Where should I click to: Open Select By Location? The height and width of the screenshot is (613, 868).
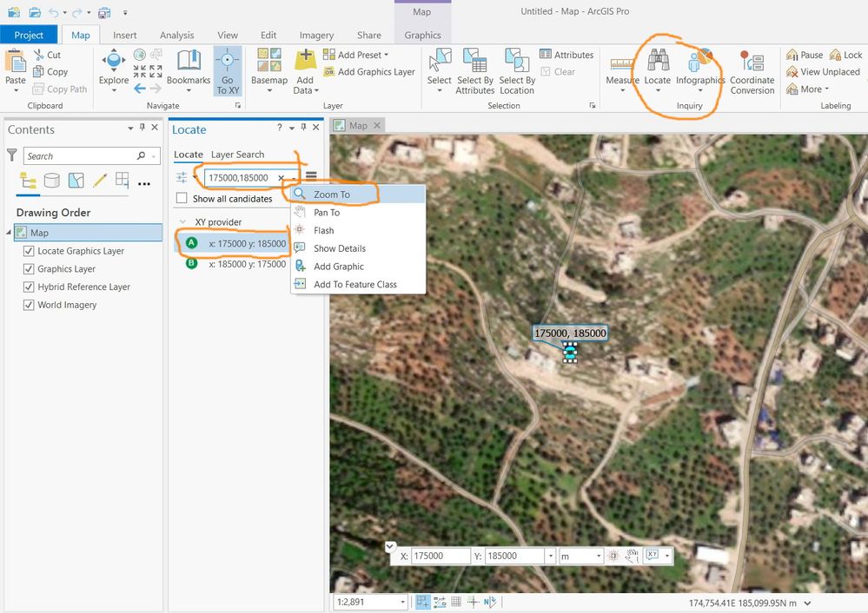click(517, 72)
